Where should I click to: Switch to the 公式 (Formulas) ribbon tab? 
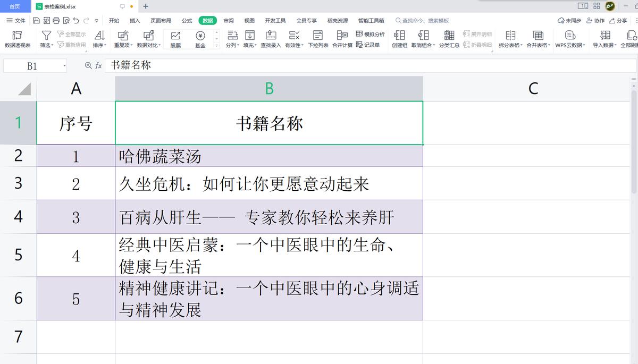coord(186,20)
